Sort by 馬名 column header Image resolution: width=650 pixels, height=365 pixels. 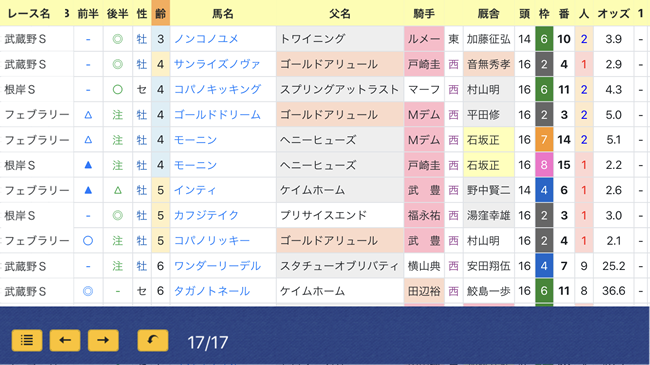click(223, 14)
